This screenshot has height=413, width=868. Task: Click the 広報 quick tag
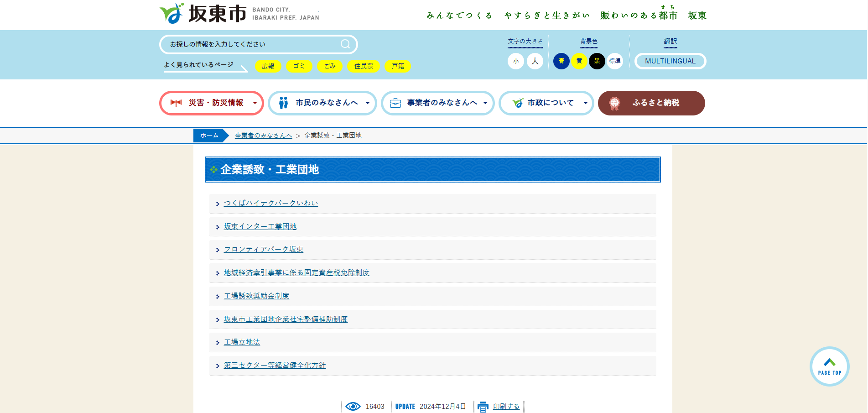(x=268, y=66)
